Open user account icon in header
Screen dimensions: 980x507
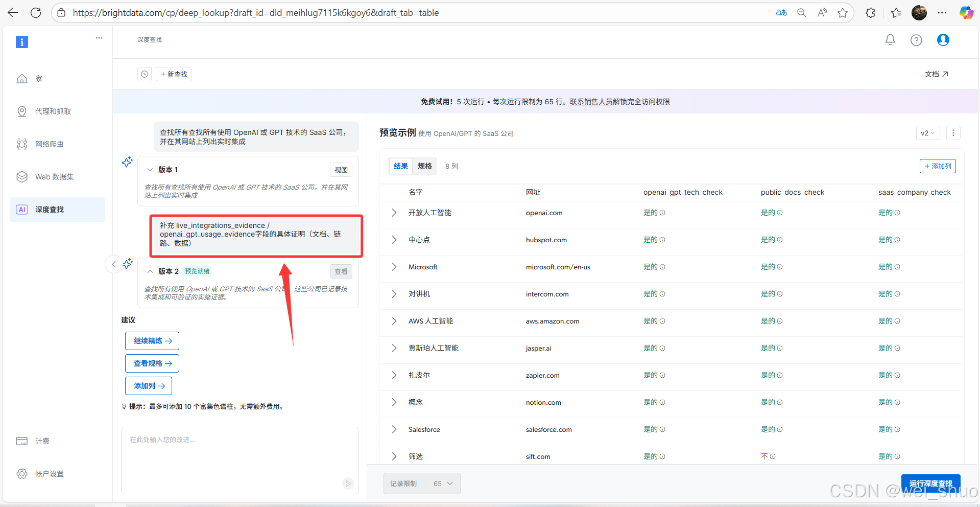943,40
